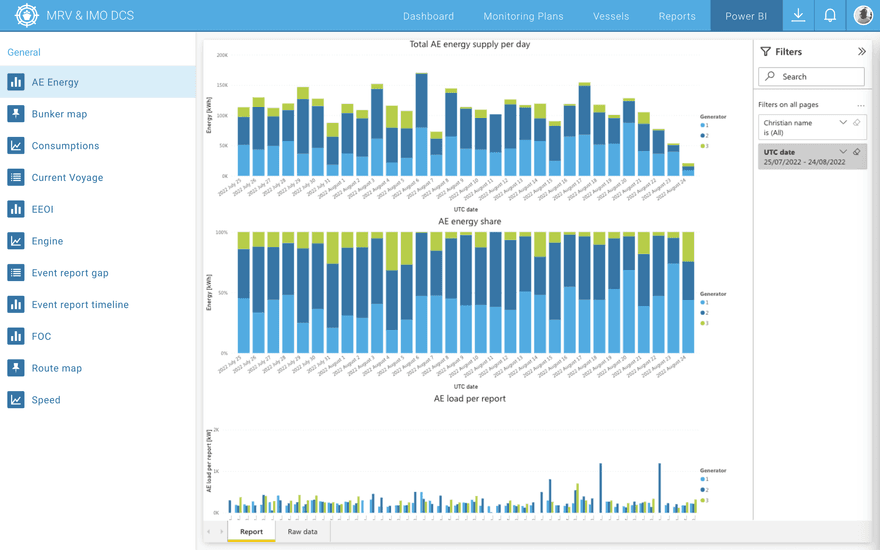The width and height of the screenshot is (880, 550).
Task: Select the Power BI menu tab
Action: (x=746, y=16)
